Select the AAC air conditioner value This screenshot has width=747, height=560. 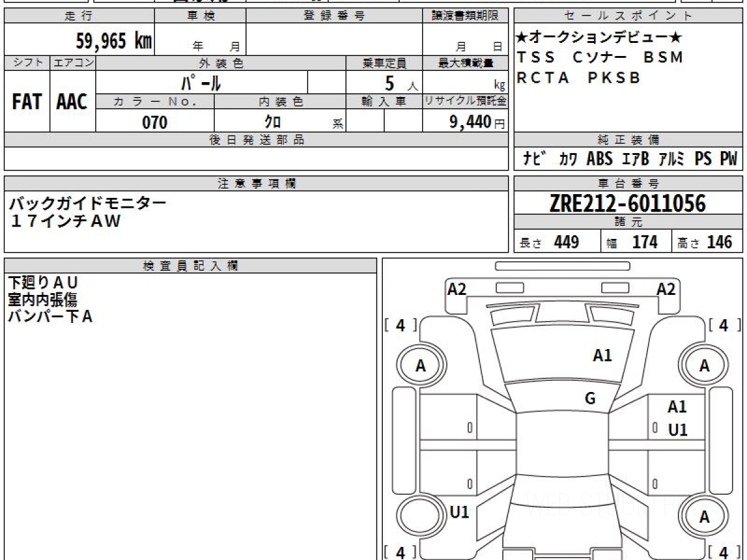click(72, 102)
